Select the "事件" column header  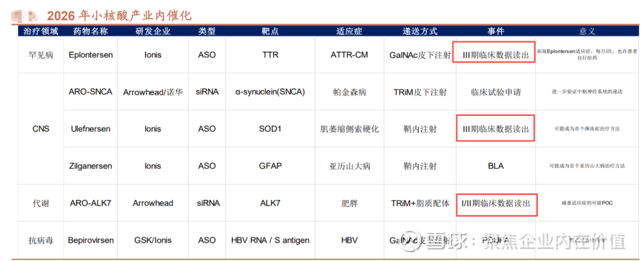tap(496, 31)
